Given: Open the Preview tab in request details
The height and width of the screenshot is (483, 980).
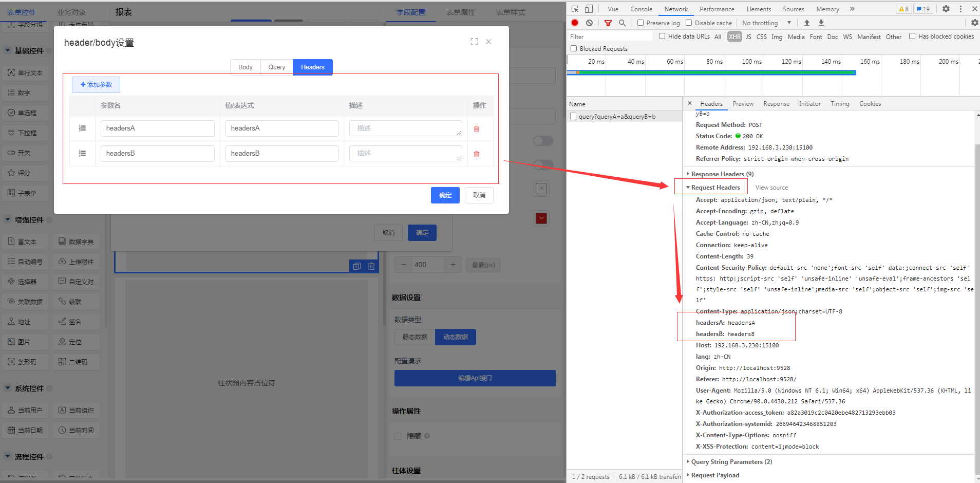Looking at the screenshot, I should coord(743,104).
